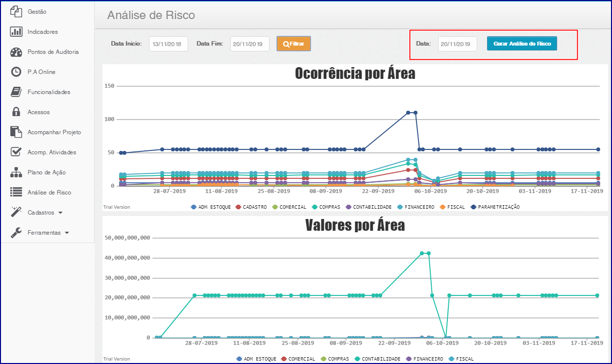Screen dimensions: 612x364
Task: Click the 28-07-2019 label on Ocorrência axis
Action: pos(169,192)
